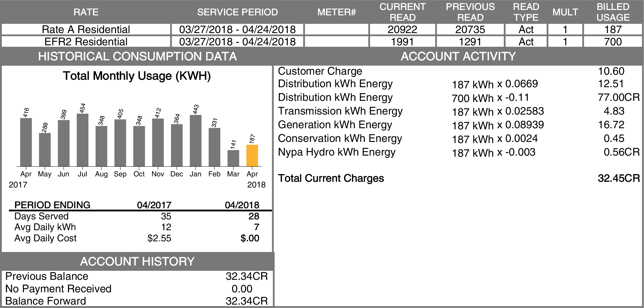Click the Customer Charge line item
The height and width of the screenshot is (308, 644).
tap(320, 71)
